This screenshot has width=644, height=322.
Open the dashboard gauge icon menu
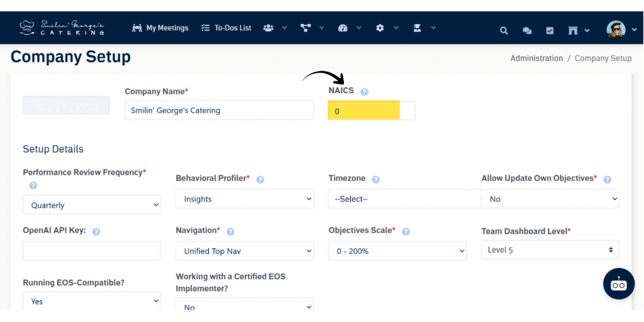pos(343,28)
